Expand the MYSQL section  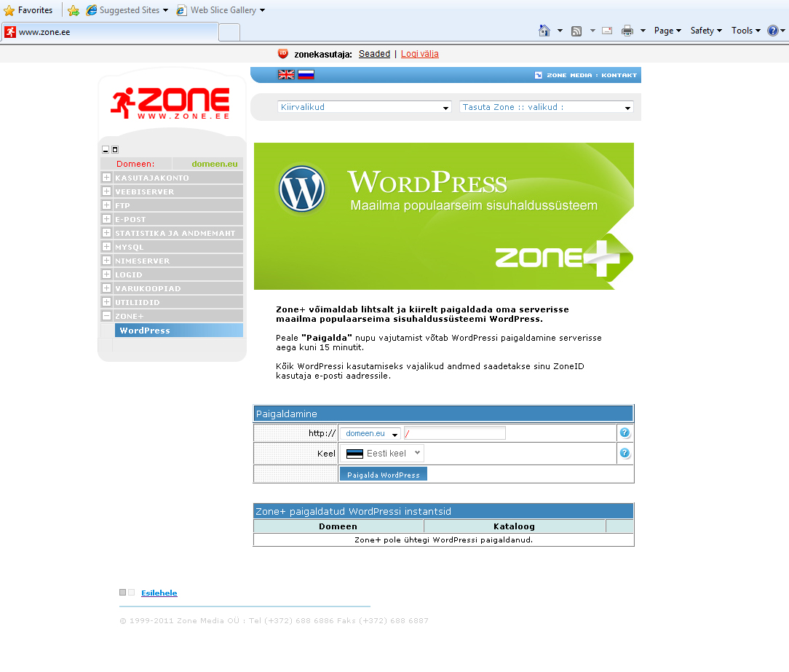107,247
